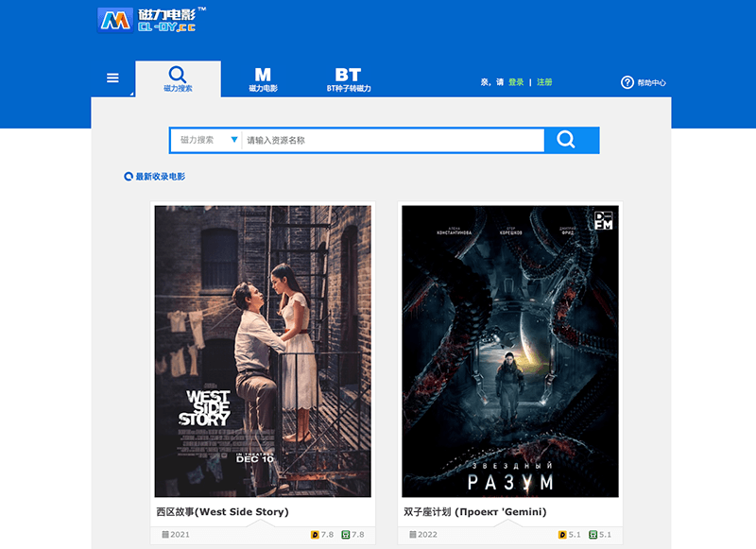Click the BT icon of 种子转磁力
Screen dimensions: 756x549
(x=348, y=75)
